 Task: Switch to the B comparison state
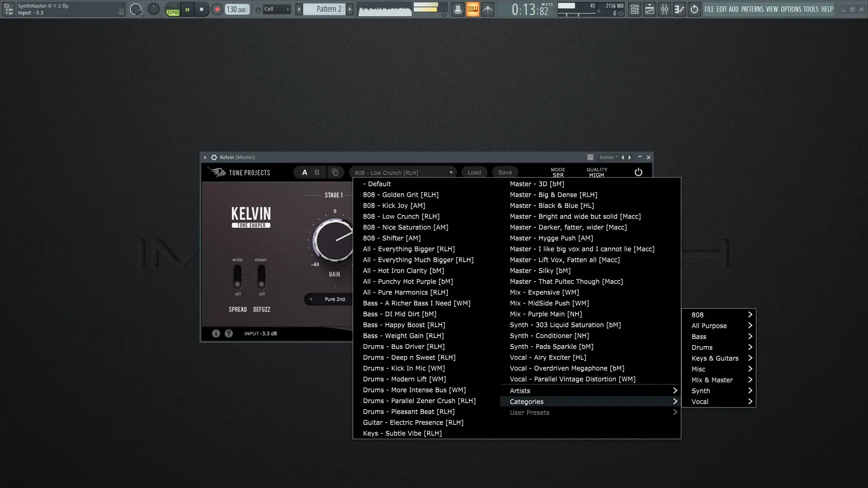[317, 172]
